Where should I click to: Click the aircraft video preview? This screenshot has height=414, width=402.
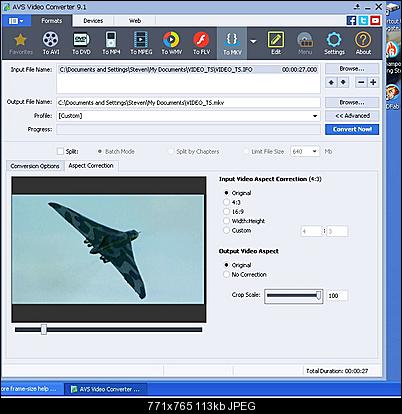tap(108, 249)
